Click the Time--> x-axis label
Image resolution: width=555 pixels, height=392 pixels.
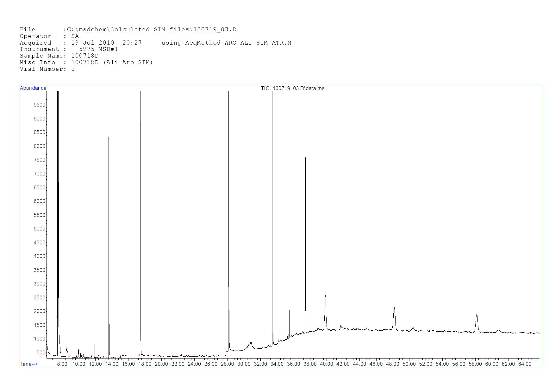click(x=29, y=364)
